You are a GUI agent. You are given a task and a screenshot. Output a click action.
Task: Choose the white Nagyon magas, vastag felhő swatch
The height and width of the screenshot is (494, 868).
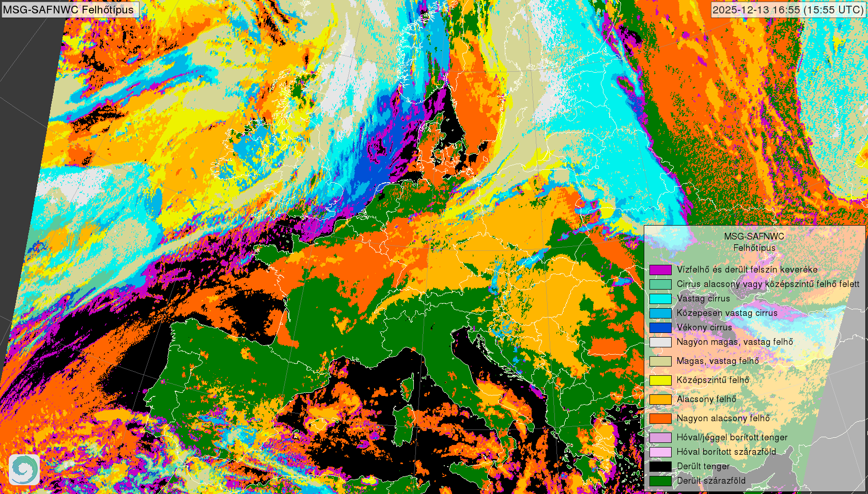coord(660,342)
